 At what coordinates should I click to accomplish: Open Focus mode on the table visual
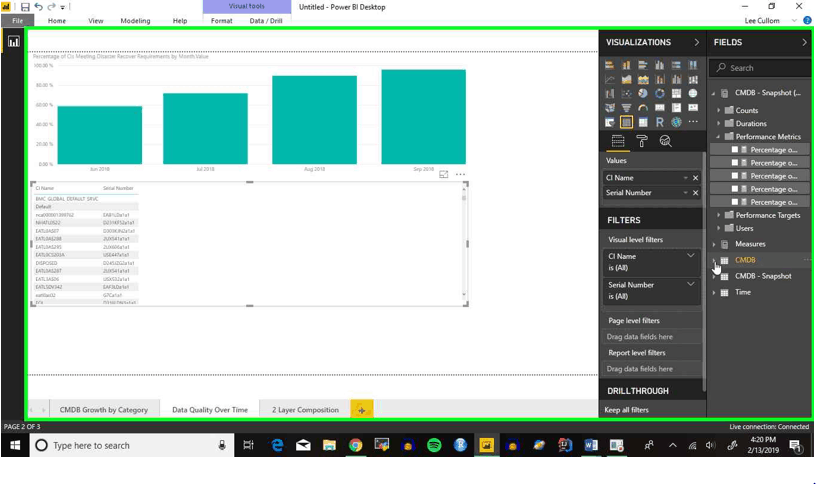tap(443, 174)
